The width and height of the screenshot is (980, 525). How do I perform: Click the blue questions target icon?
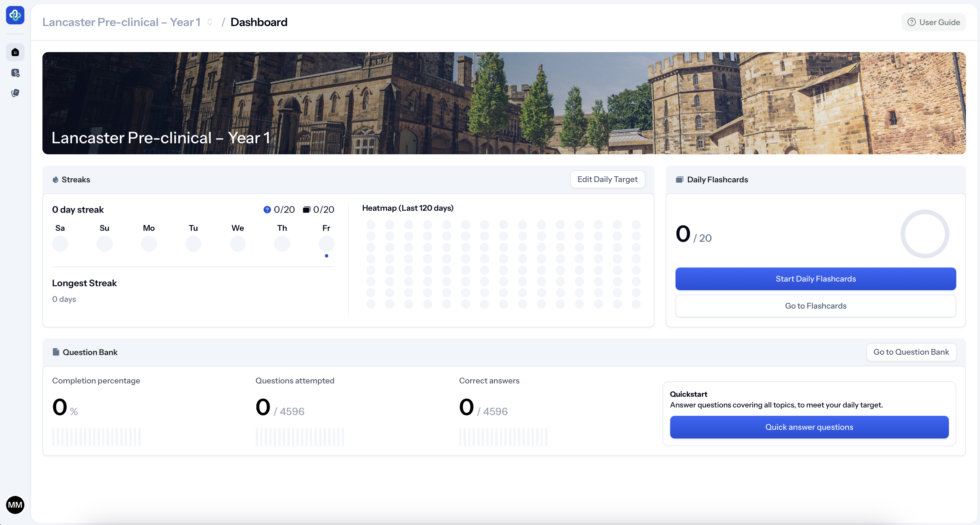[267, 209]
